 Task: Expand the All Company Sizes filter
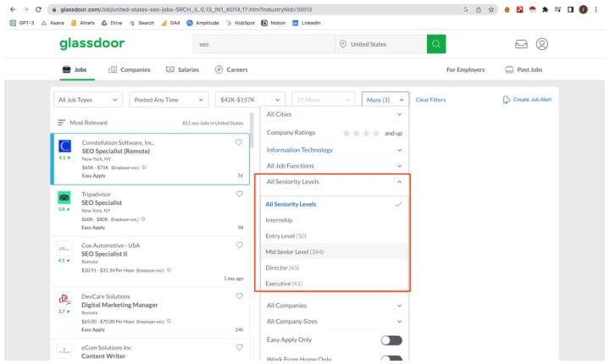pos(334,322)
